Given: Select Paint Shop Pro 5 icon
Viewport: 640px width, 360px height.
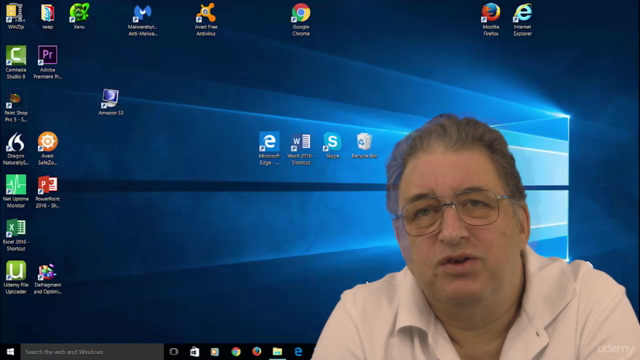Looking at the screenshot, I should coord(16,105).
